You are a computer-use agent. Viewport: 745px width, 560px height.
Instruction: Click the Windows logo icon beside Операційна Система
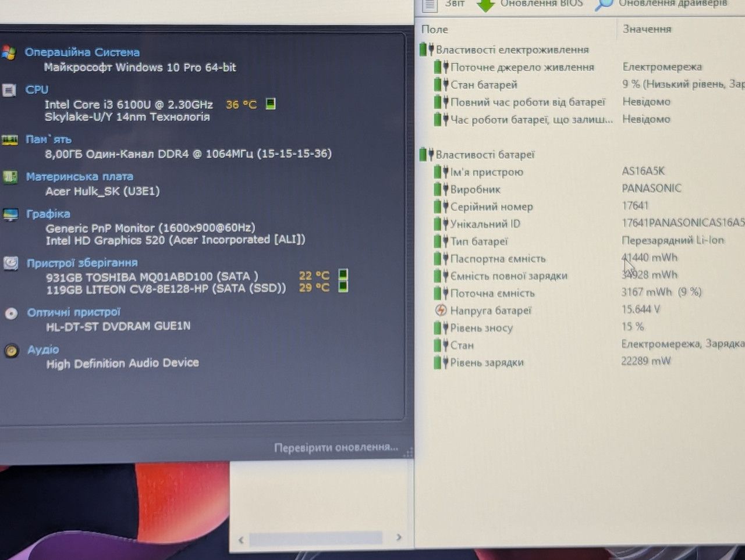(x=8, y=52)
